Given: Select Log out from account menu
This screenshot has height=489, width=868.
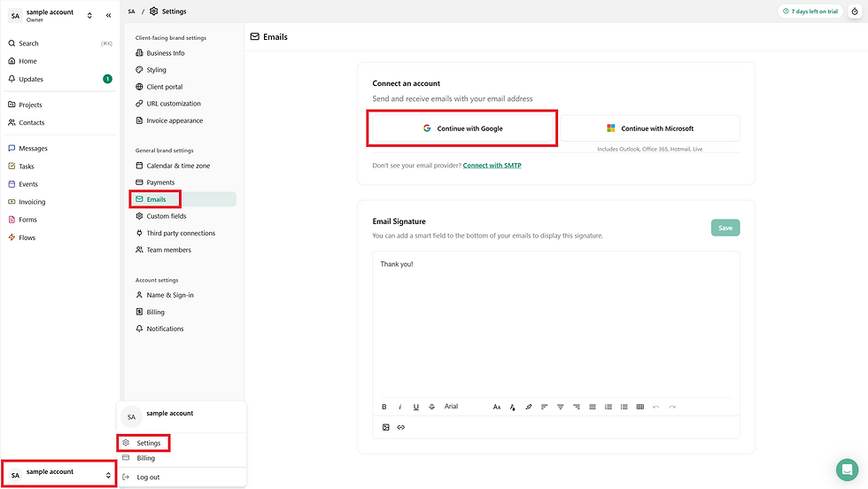Looking at the screenshot, I should coord(148,477).
